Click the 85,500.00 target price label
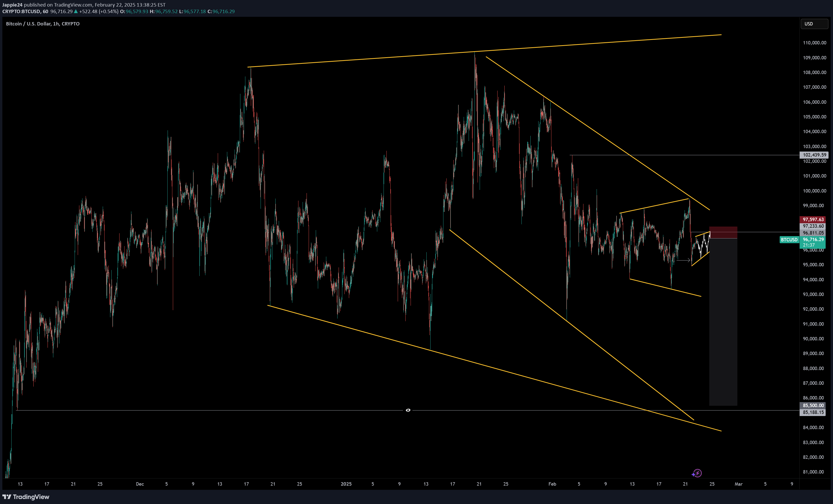The width and height of the screenshot is (833, 504). click(813, 405)
